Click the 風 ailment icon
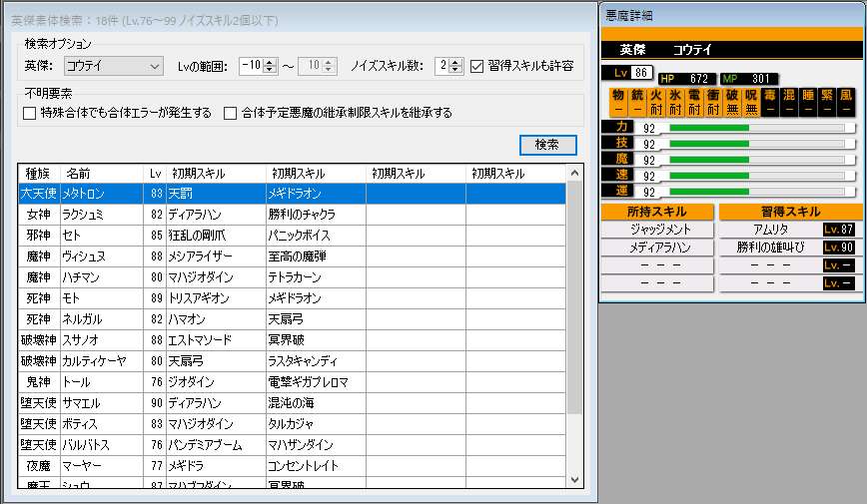The width and height of the screenshot is (867, 504). [x=845, y=102]
